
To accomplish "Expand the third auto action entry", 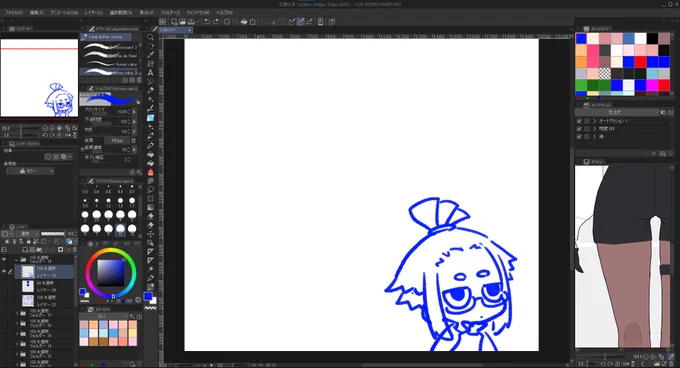I will click(595, 137).
